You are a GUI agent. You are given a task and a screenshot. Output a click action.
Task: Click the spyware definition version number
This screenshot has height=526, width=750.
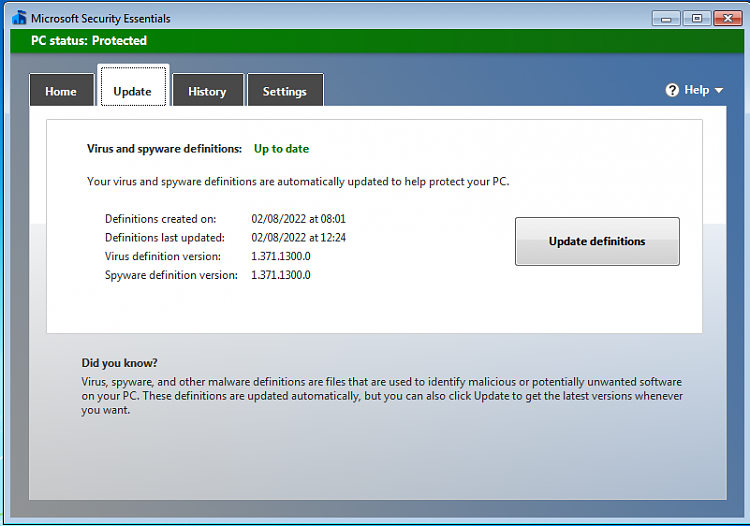[281, 275]
